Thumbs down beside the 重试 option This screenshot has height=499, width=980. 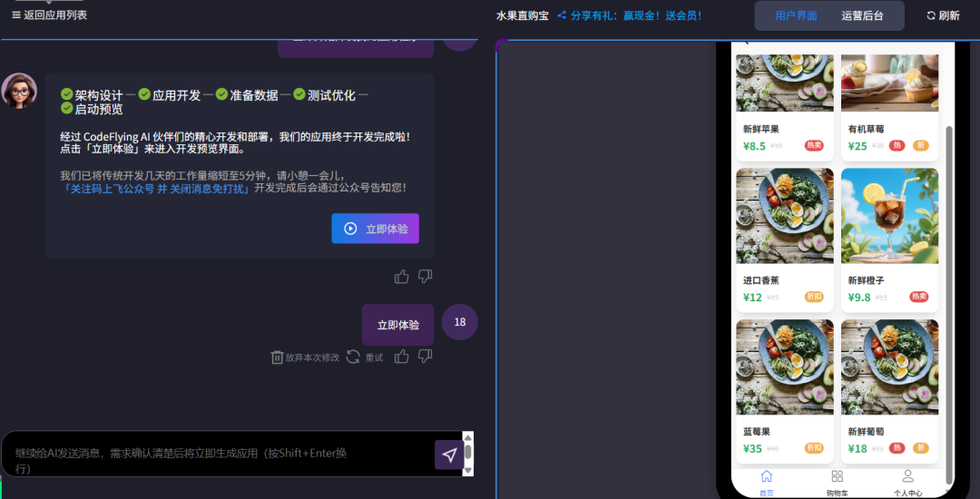(x=425, y=356)
